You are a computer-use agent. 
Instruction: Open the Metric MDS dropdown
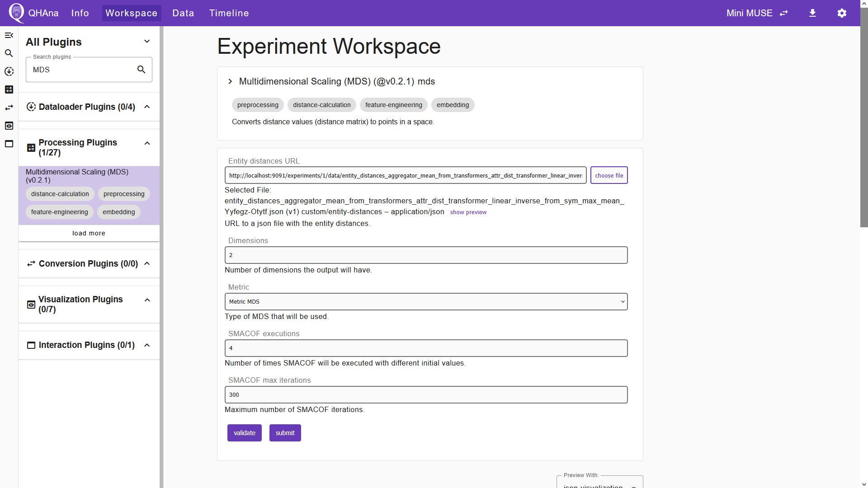click(x=426, y=301)
